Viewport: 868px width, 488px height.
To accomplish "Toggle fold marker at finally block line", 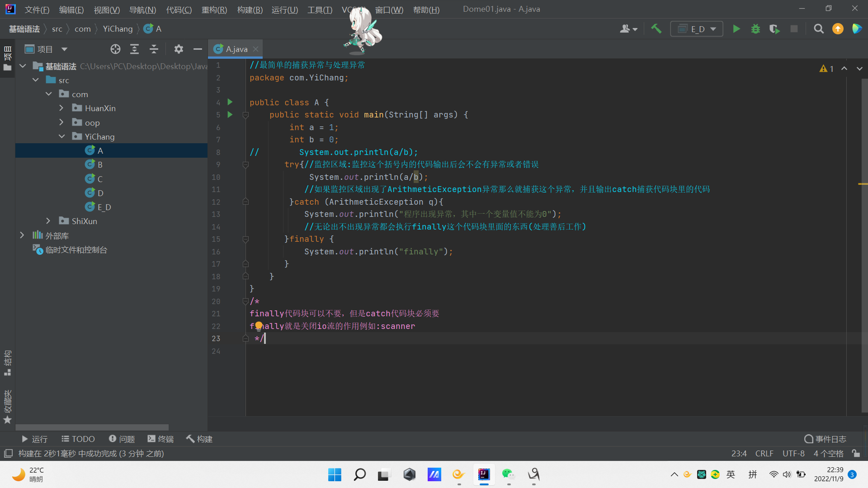I will 245,239.
